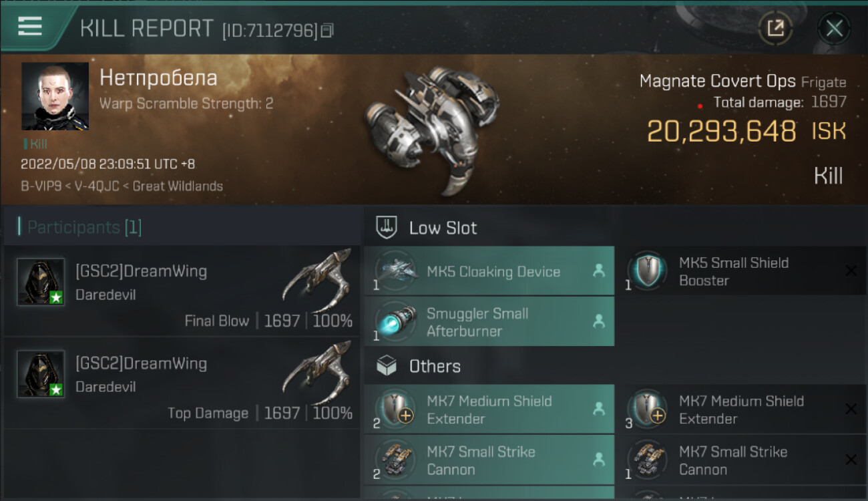Click the Нетпробела pilot name
This screenshot has height=501, width=868.
(158, 78)
